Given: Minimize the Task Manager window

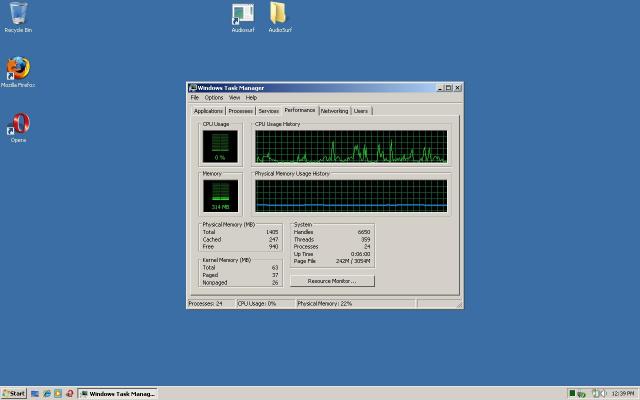Looking at the screenshot, I should coord(440,88).
